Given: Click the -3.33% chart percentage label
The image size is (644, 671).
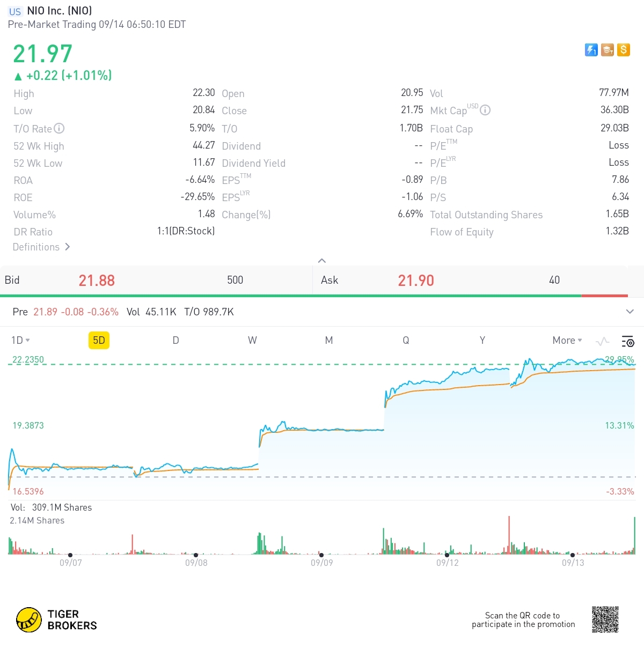Looking at the screenshot, I should (620, 491).
